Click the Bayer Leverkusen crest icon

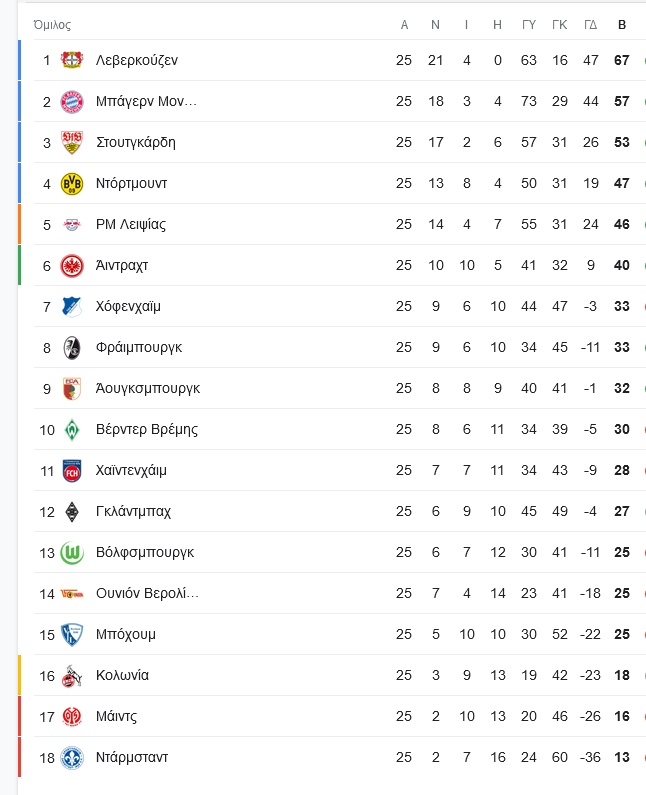coord(72,60)
